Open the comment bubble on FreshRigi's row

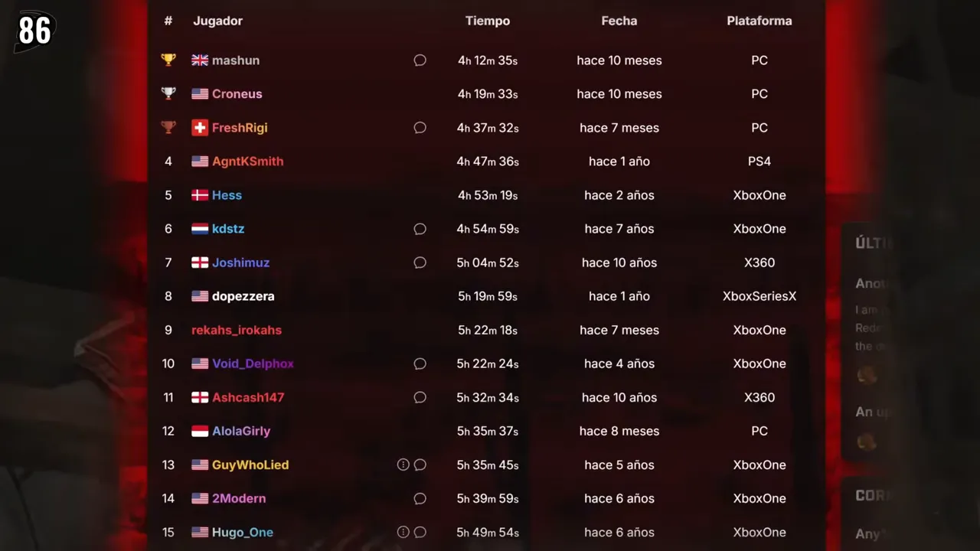point(420,128)
